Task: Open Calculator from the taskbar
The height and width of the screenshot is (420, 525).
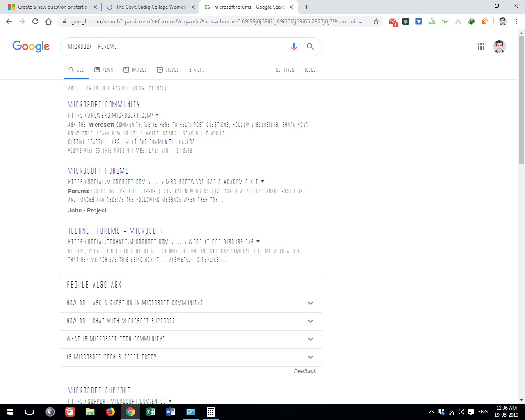Action: click(x=211, y=412)
